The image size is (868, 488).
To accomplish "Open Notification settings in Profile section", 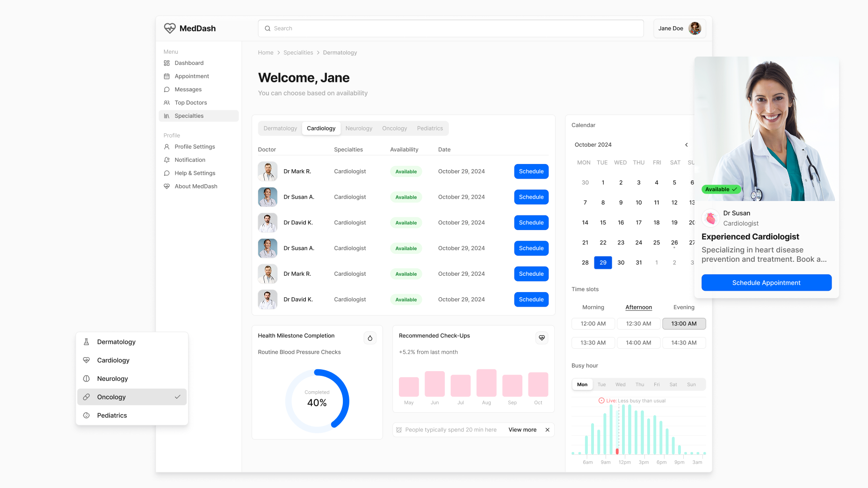I will pyautogui.click(x=189, y=159).
